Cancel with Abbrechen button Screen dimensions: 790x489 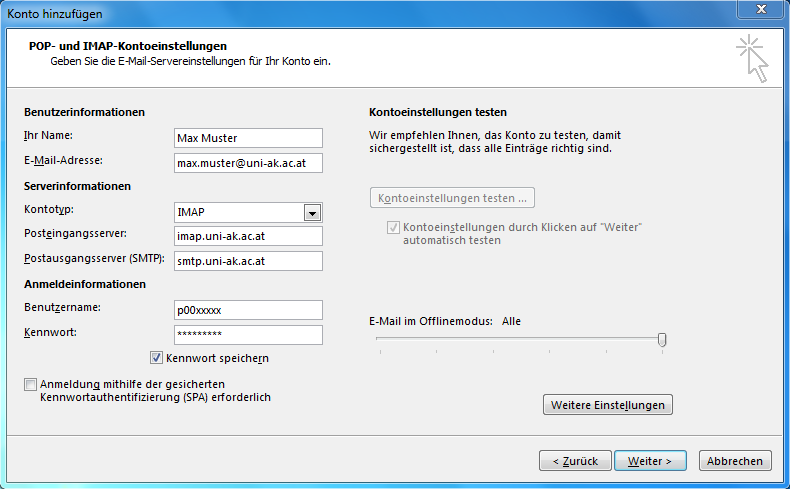click(x=735, y=461)
